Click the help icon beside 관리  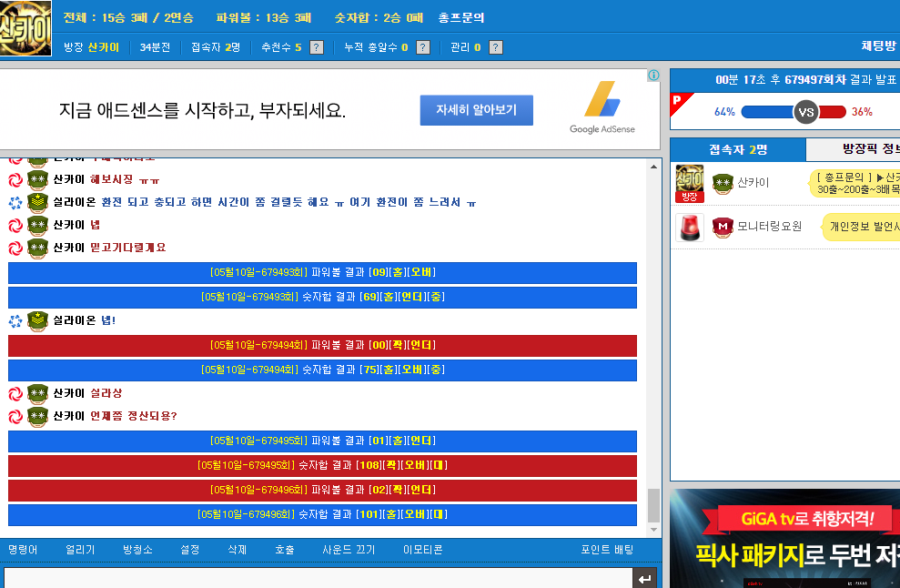point(496,47)
